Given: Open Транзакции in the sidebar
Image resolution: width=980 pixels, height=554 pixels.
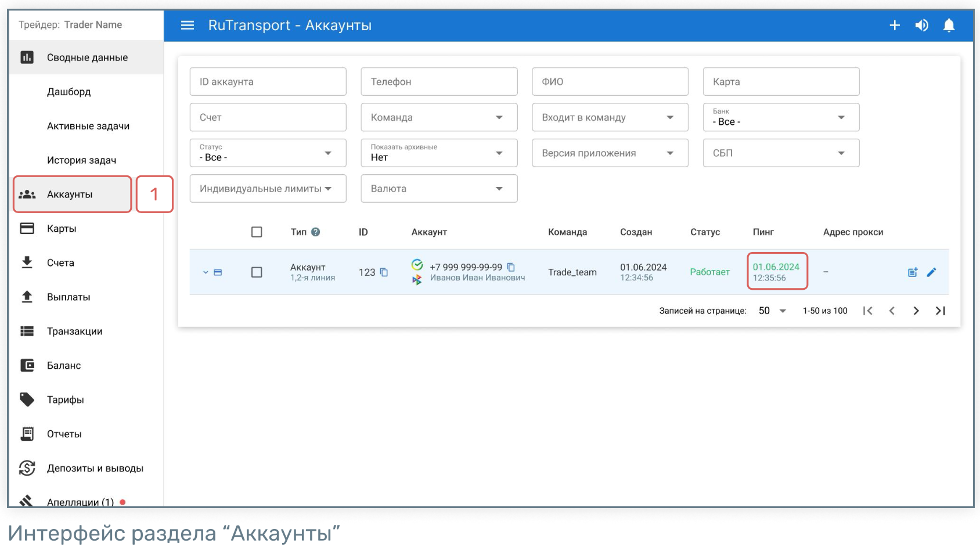Looking at the screenshot, I should point(74,332).
